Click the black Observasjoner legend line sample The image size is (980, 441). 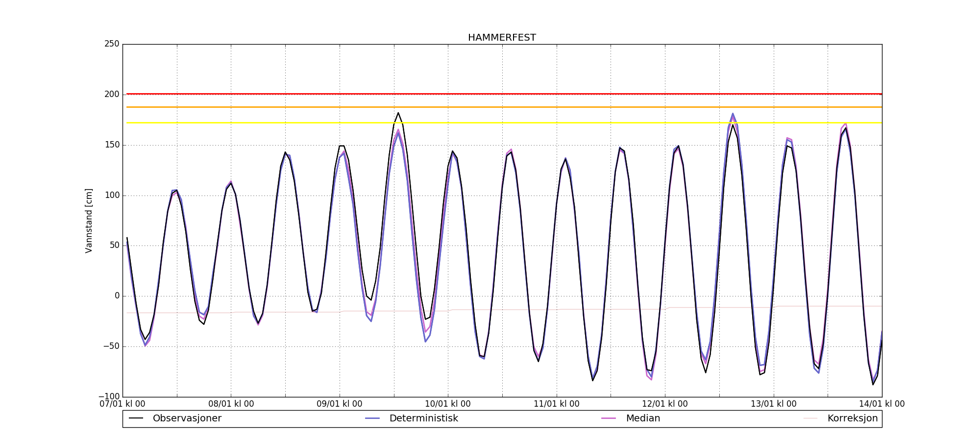point(136,418)
